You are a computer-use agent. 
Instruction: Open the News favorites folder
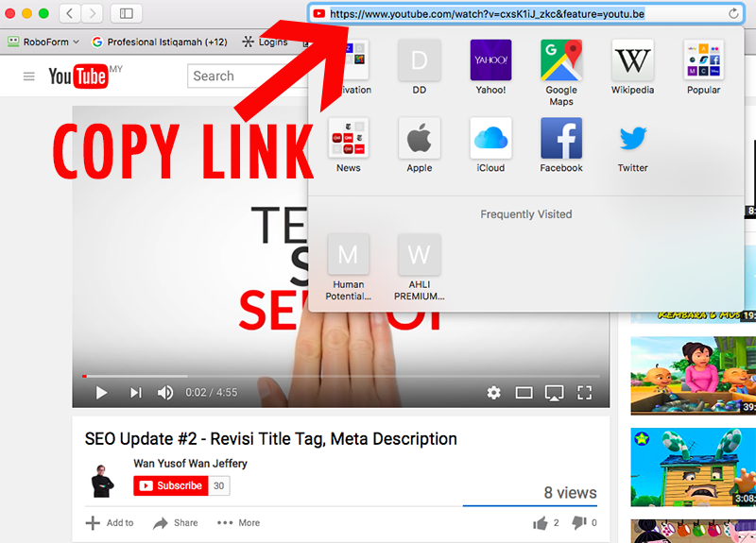click(x=348, y=145)
